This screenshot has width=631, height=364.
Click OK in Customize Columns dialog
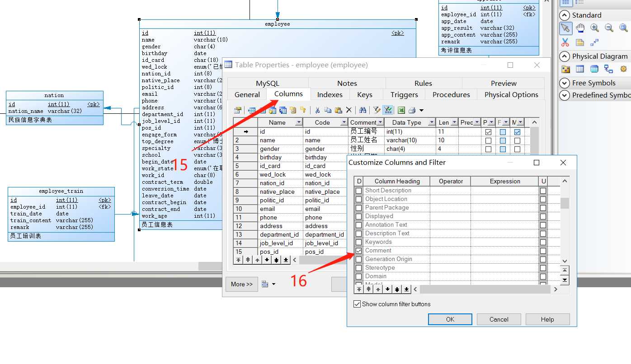point(450,319)
